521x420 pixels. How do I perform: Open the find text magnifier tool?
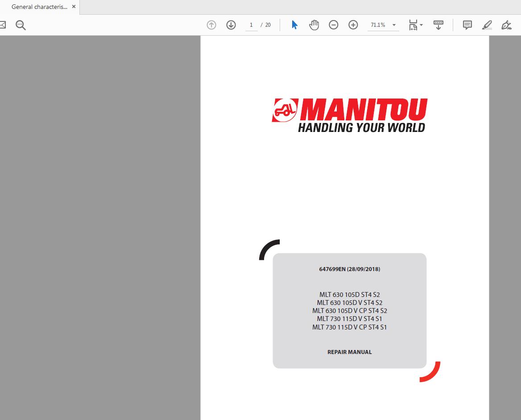point(21,25)
